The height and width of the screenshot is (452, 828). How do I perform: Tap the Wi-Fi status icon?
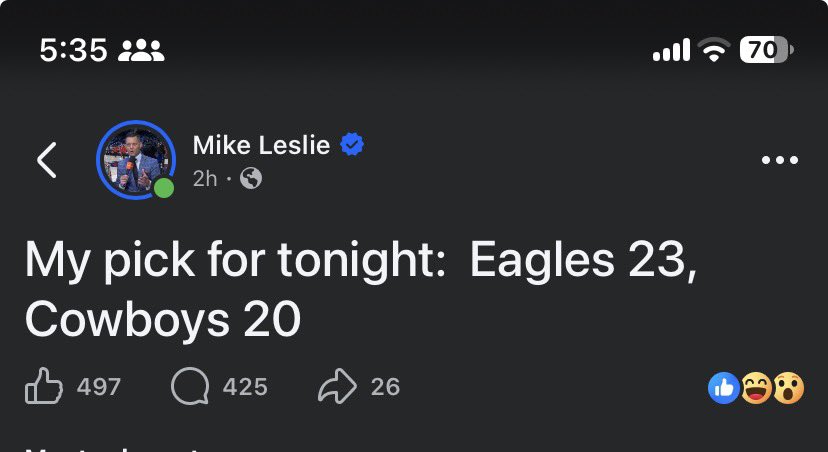pyautogui.click(x=714, y=50)
